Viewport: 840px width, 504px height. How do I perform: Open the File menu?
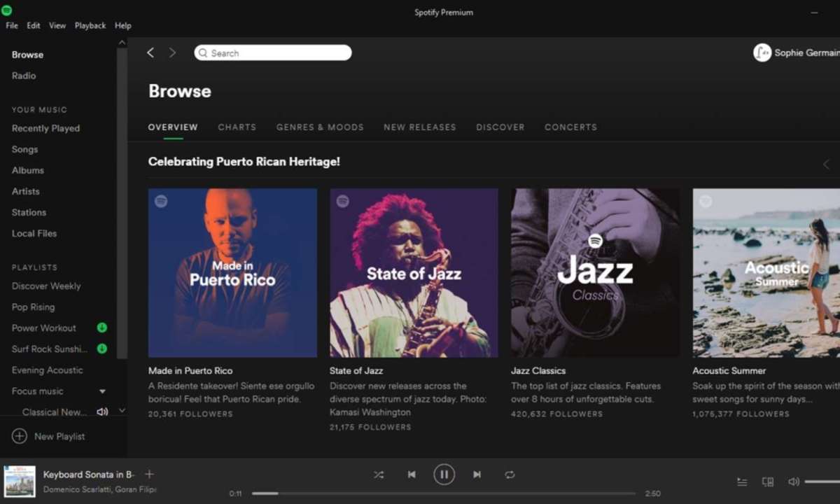12,25
